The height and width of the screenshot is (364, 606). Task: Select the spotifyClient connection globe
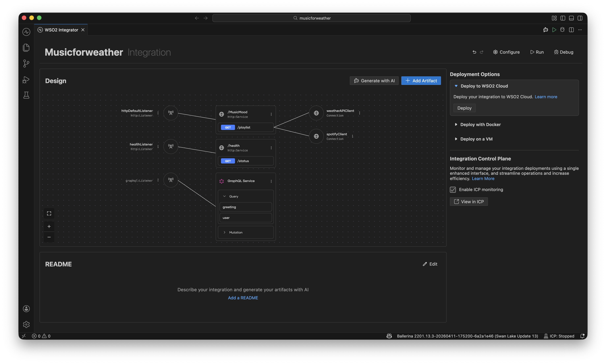tap(316, 136)
